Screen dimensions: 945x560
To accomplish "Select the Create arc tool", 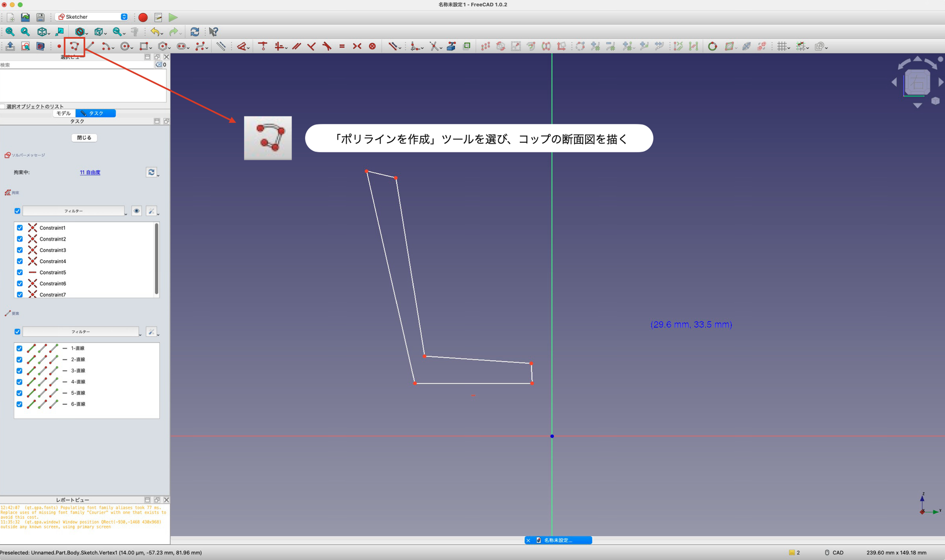I will 106,46.
